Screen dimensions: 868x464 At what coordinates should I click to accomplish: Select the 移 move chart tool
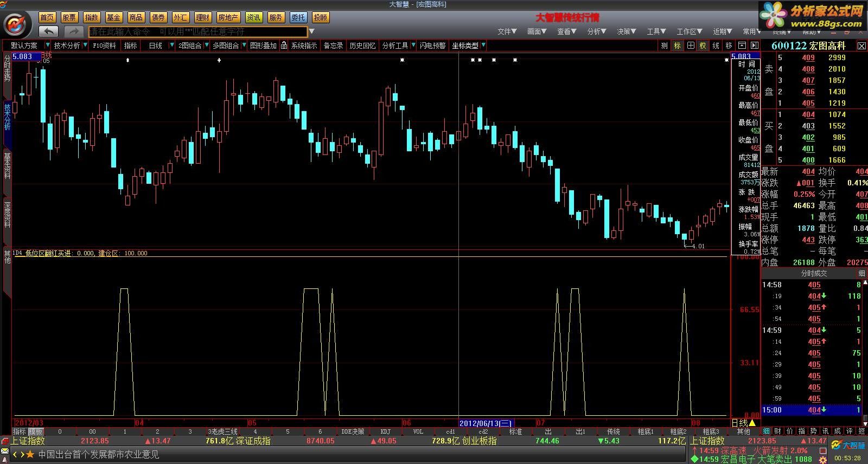tap(729, 46)
